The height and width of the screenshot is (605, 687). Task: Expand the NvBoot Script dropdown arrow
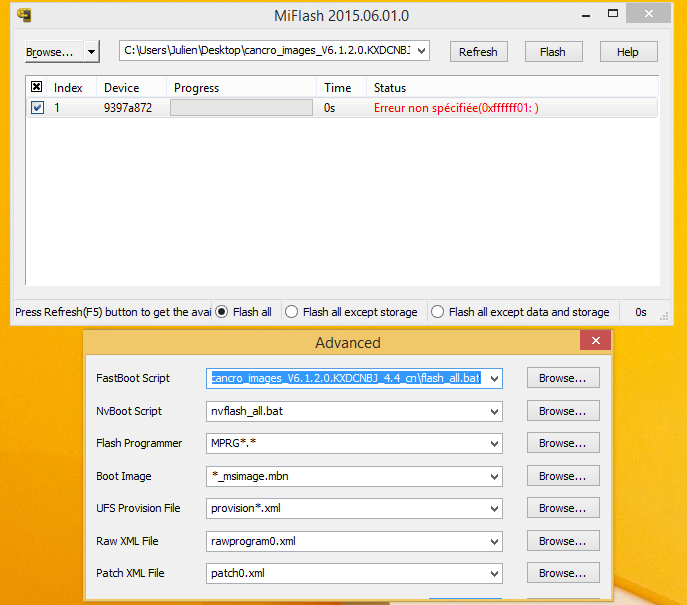pos(494,412)
